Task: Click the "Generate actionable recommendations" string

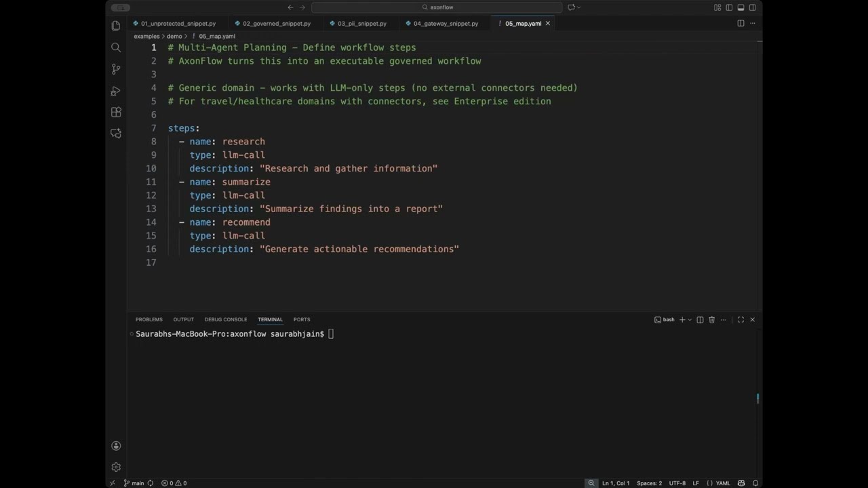Action: click(359, 249)
